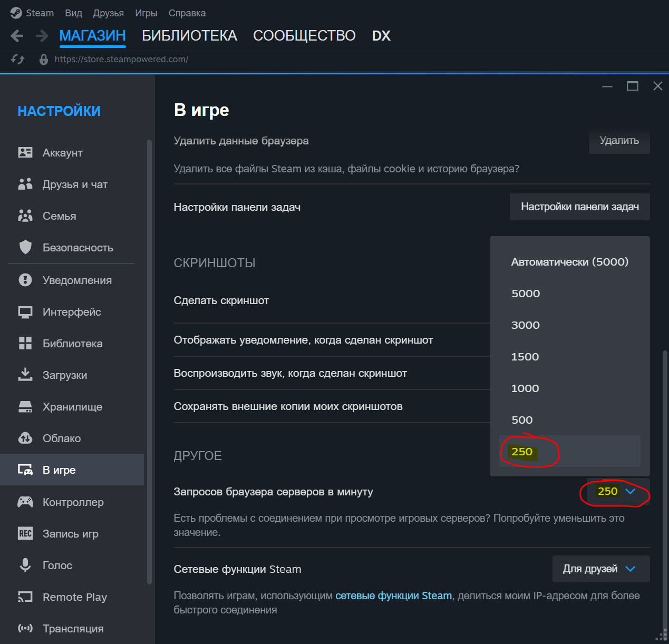Open the Remote Play settings section
The width and height of the screenshot is (669, 644).
point(72,597)
